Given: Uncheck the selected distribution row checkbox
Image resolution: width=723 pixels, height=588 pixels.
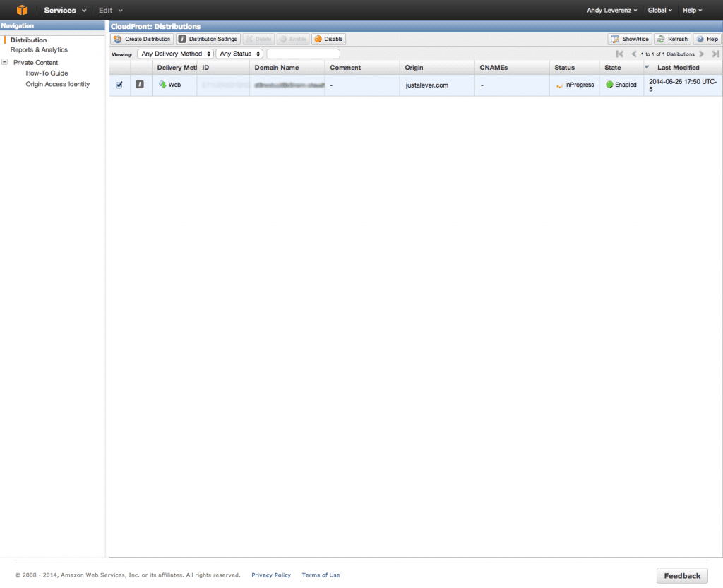Looking at the screenshot, I should tap(119, 84).
